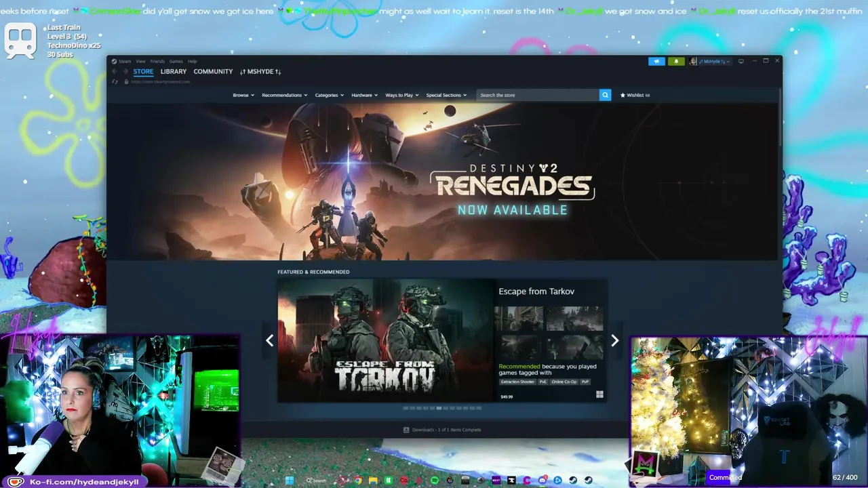The height and width of the screenshot is (488, 868).
Task: Open File Explorer from the taskbar
Action: (373, 481)
